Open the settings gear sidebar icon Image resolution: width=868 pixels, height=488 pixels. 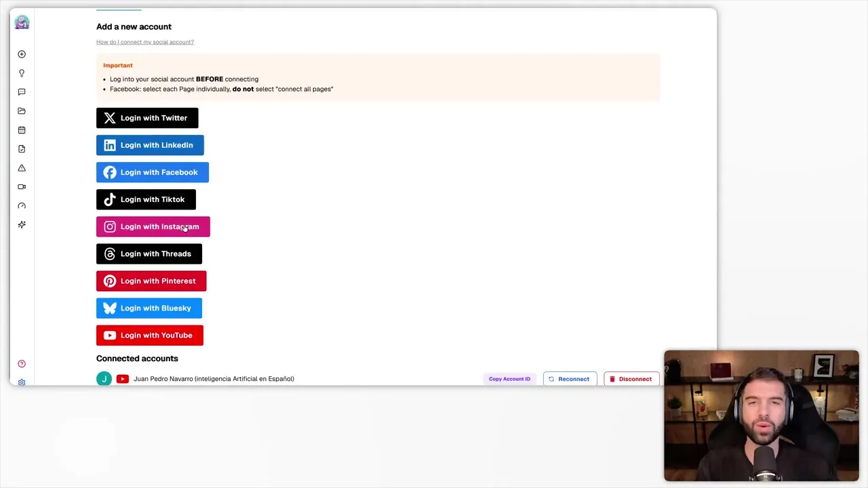pyautogui.click(x=22, y=382)
